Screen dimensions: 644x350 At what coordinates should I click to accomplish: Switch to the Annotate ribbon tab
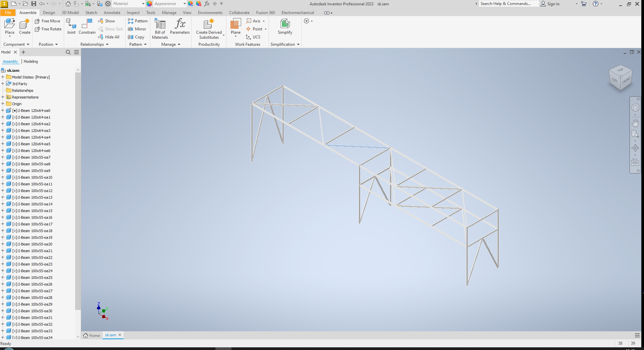click(x=112, y=12)
